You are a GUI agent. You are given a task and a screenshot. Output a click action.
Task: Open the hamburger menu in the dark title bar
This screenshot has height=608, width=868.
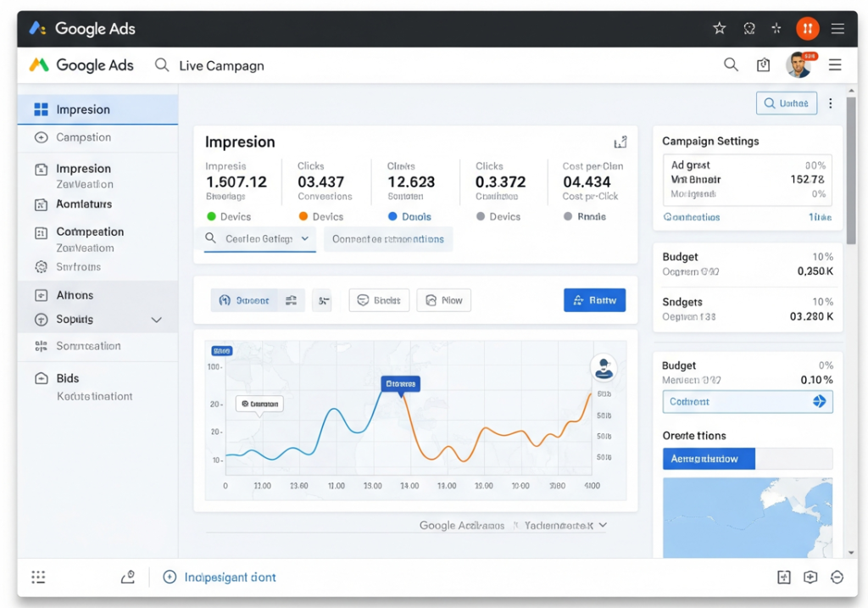[837, 28]
